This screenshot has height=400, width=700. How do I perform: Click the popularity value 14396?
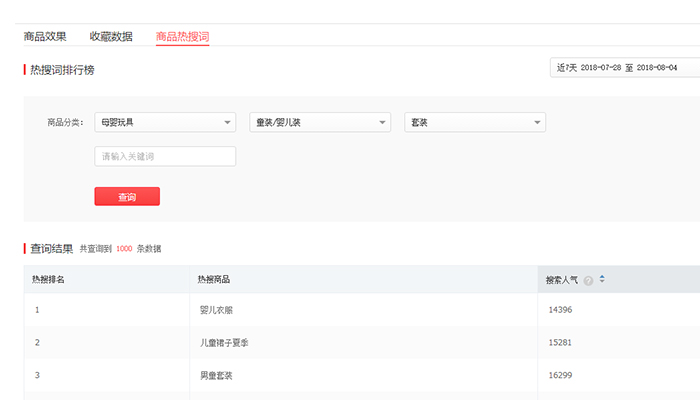(560, 309)
